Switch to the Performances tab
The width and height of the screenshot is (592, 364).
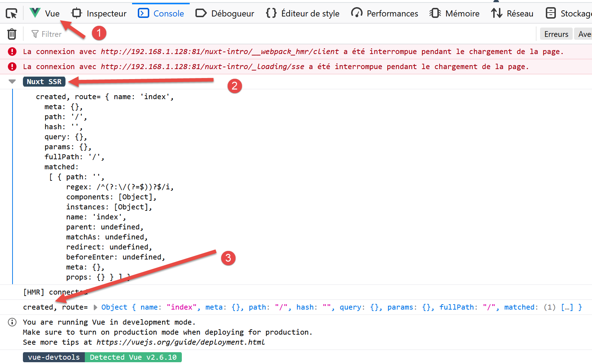(x=384, y=14)
